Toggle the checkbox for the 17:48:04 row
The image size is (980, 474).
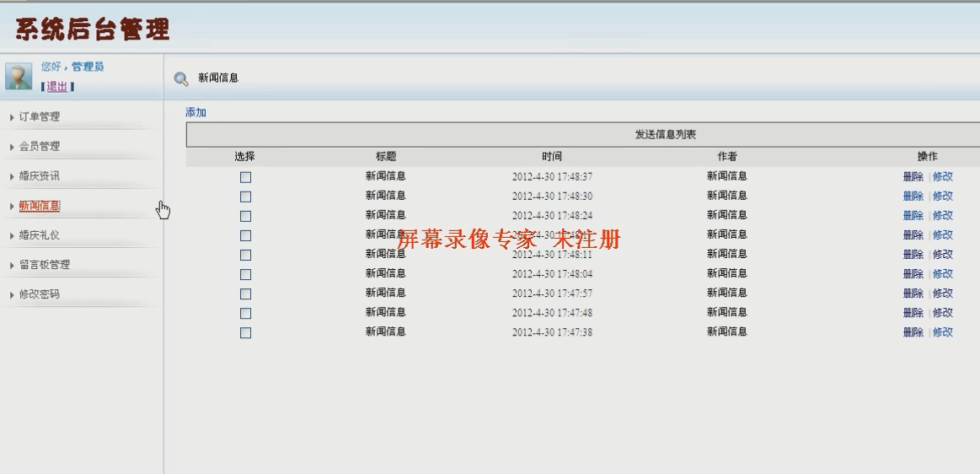tap(245, 274)
